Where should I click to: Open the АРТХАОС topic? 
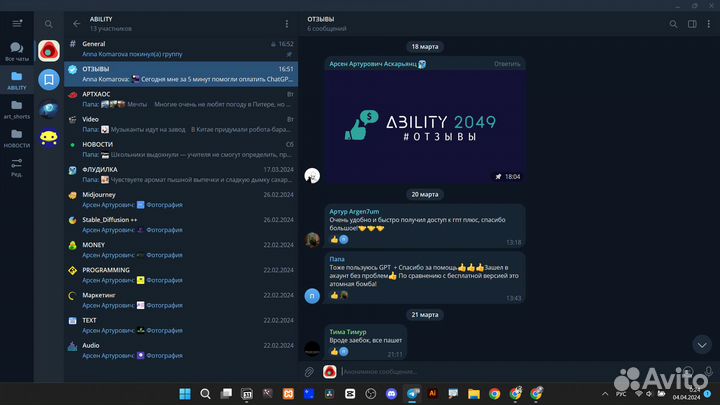coord(181,99)
